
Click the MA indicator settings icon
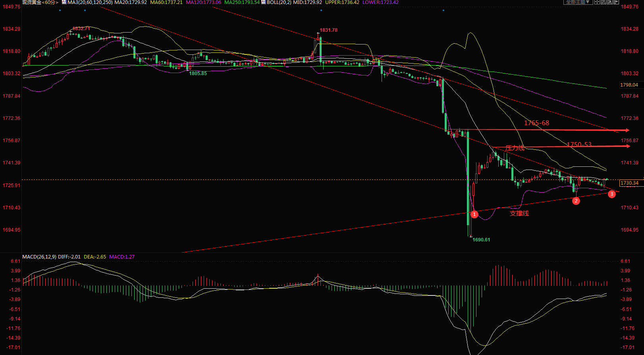click(64, 2)
